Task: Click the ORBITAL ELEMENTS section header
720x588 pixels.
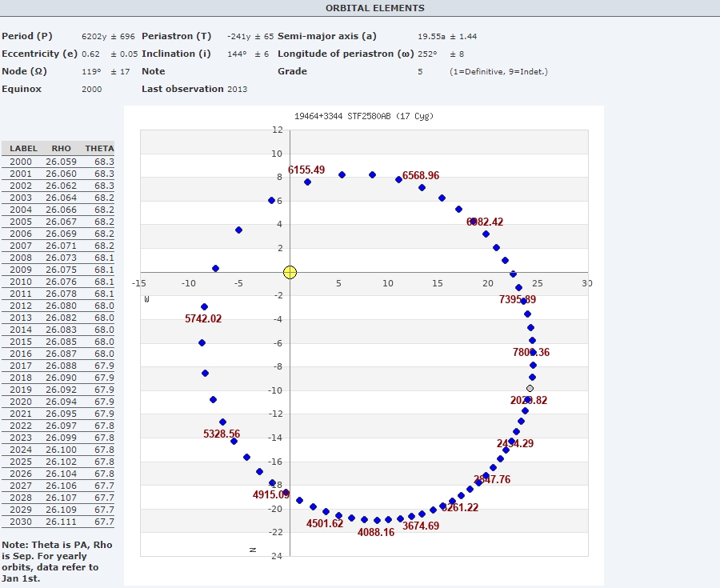Action: click(374, 8)
